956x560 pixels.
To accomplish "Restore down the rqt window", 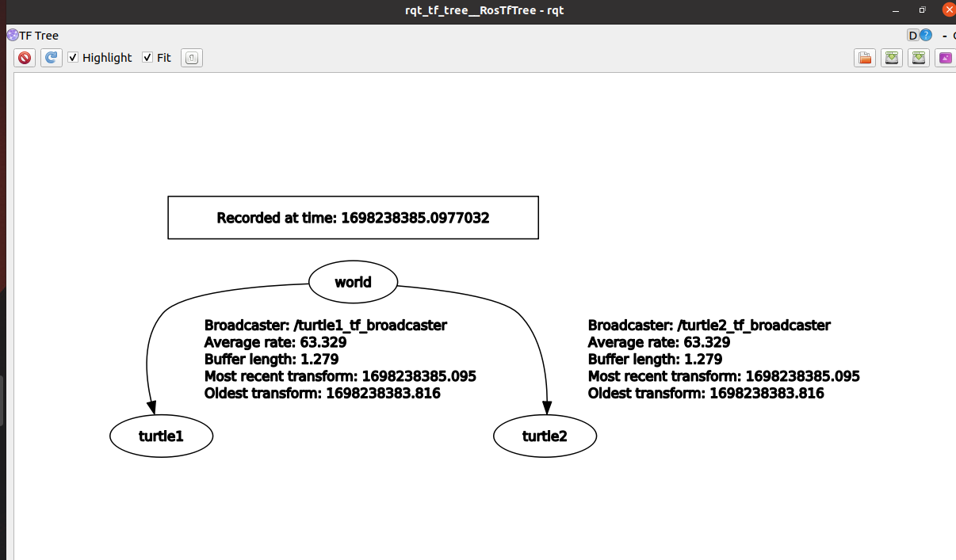I will point(922,10).
